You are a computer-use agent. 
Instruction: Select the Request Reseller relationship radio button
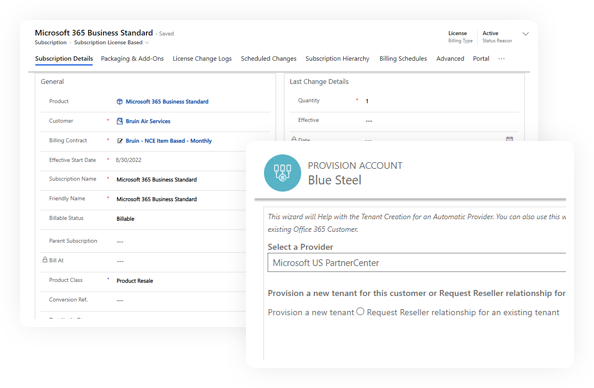tap(360, 311)
